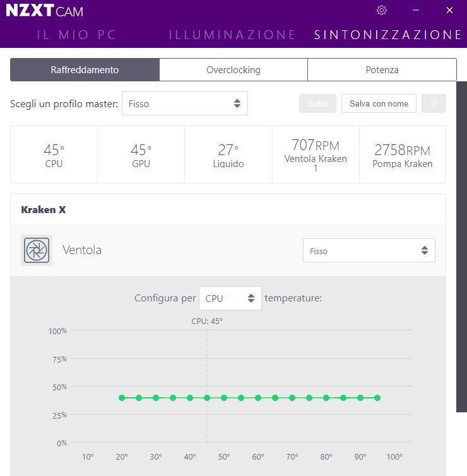
Task: Open the master profile dropdown set to Fisso
Action: [x=184, y=103]
